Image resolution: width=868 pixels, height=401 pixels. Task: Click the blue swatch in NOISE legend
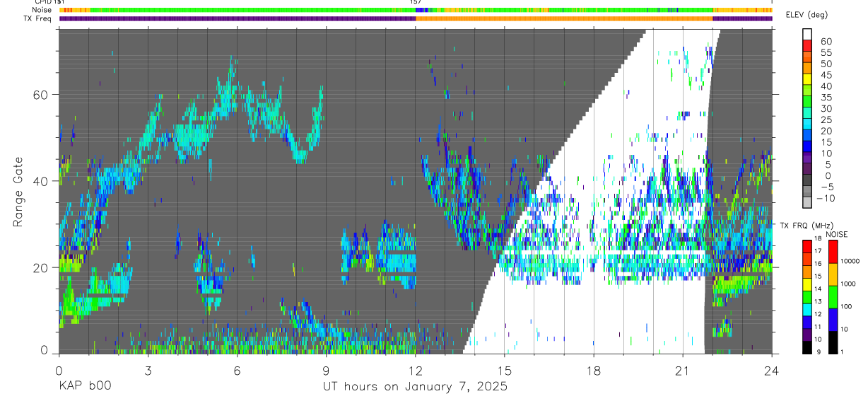[x=834, y=320]
